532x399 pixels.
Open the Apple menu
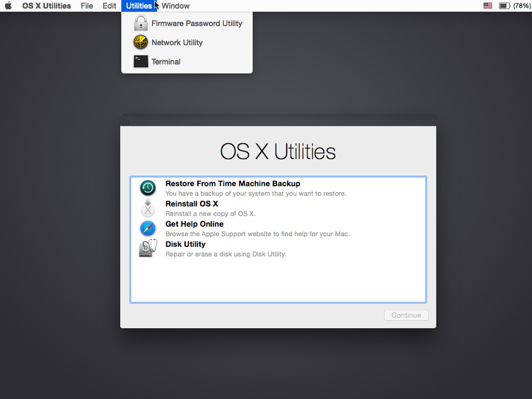8,6
